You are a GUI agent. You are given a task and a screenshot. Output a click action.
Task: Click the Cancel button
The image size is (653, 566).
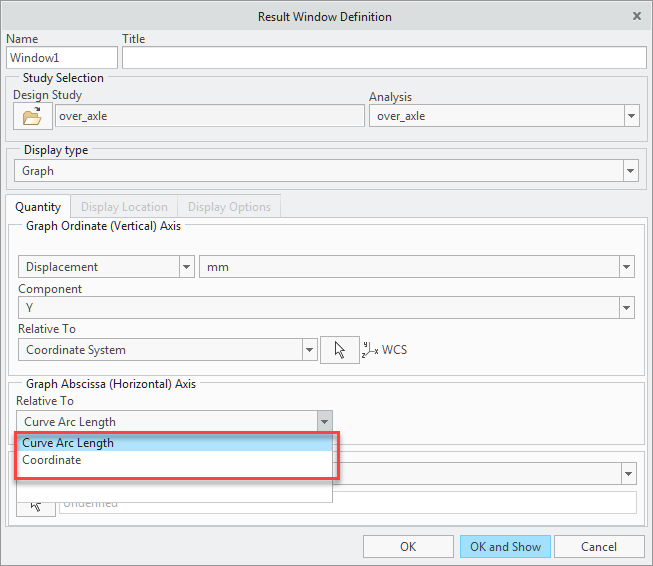click(x=599, y=546)
